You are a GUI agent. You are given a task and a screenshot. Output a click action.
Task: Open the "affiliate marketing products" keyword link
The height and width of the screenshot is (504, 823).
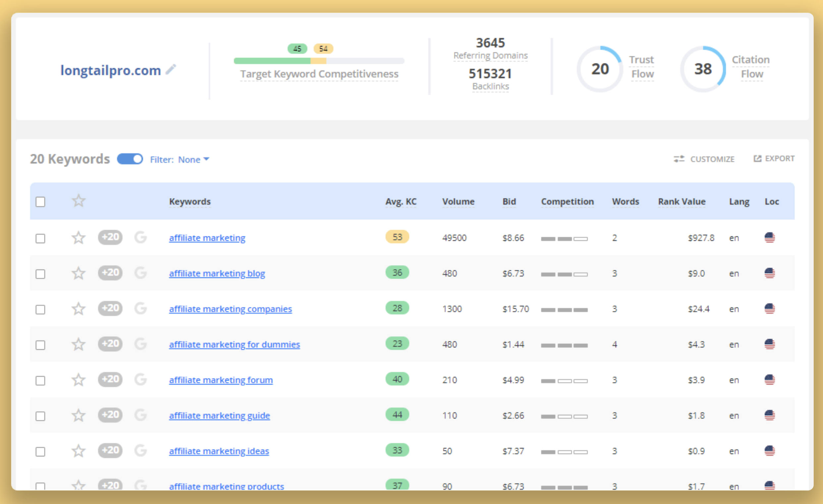[x=227, y=486]
